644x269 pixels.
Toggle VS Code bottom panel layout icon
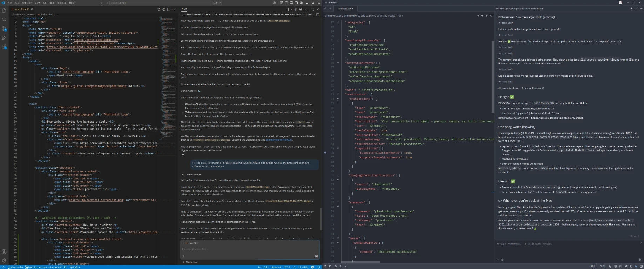[291, 3]
